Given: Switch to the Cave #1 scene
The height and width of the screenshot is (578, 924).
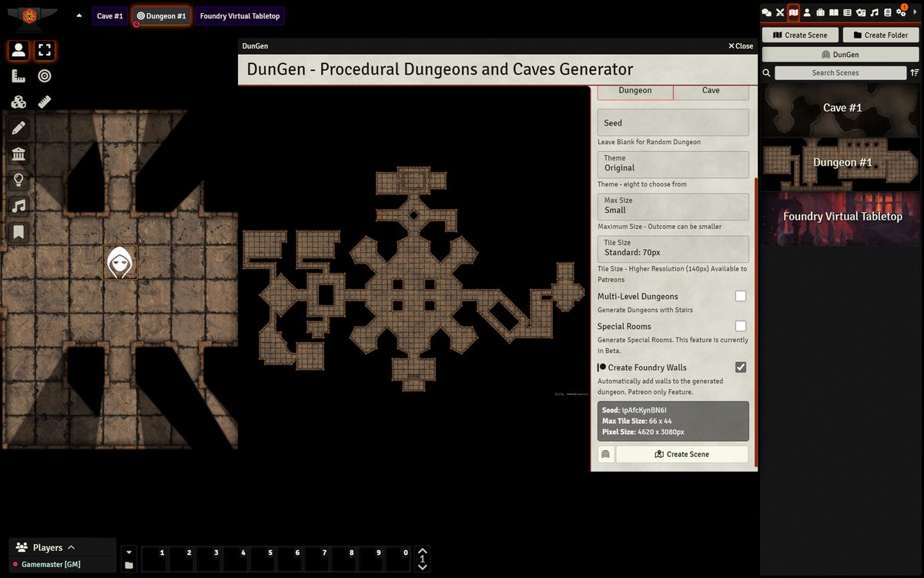Looking at the screenshot, I should pos(110,15).
